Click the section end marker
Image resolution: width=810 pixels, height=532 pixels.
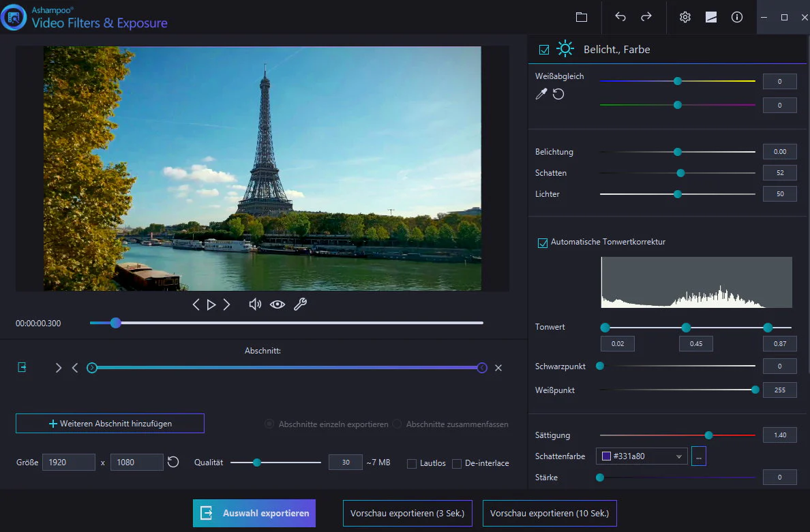tap(482, 368)
